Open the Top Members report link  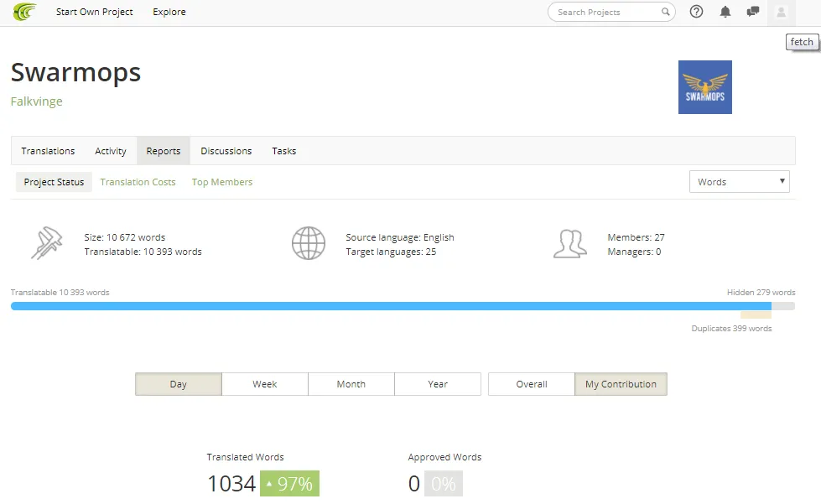(x=222, y=182)
